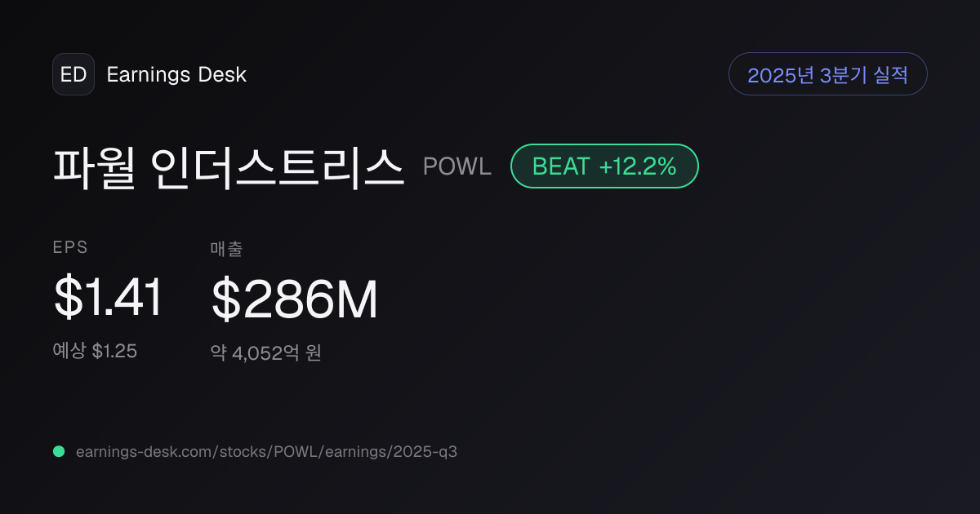Click the ED logo icon

tap(73, 74)
